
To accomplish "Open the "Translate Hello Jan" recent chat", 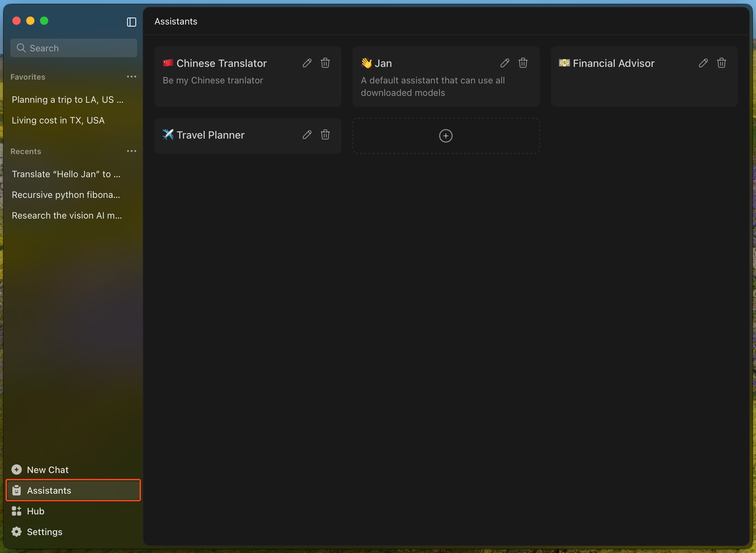I will coord(66,174).
